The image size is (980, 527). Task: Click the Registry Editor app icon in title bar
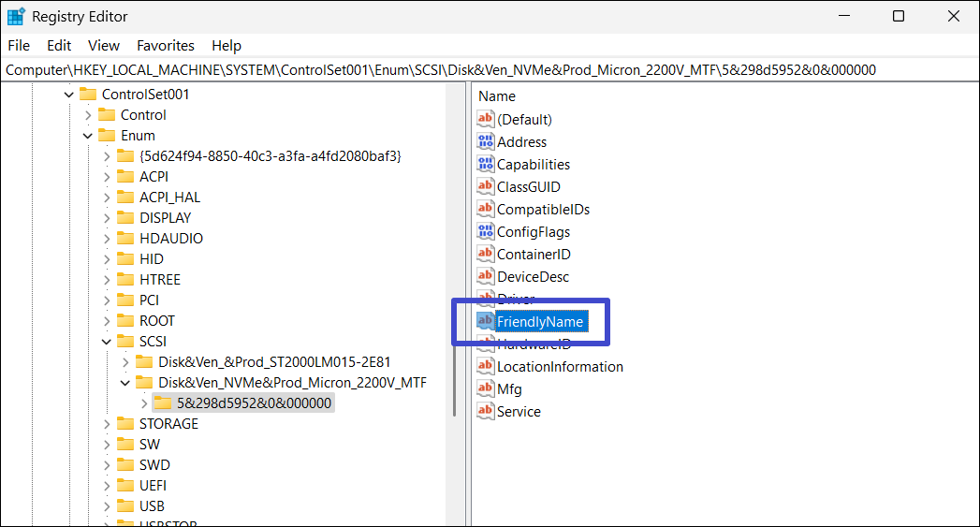[x=16, y=17]
